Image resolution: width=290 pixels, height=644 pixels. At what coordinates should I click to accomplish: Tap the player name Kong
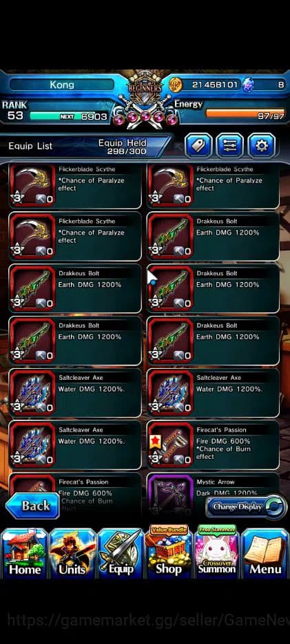[62, 85]
